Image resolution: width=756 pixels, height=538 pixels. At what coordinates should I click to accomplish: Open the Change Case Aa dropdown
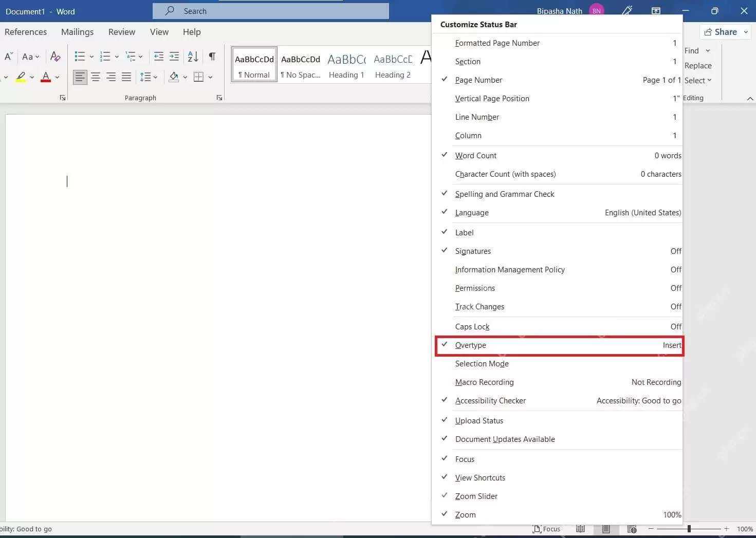(x=30, y=57)
